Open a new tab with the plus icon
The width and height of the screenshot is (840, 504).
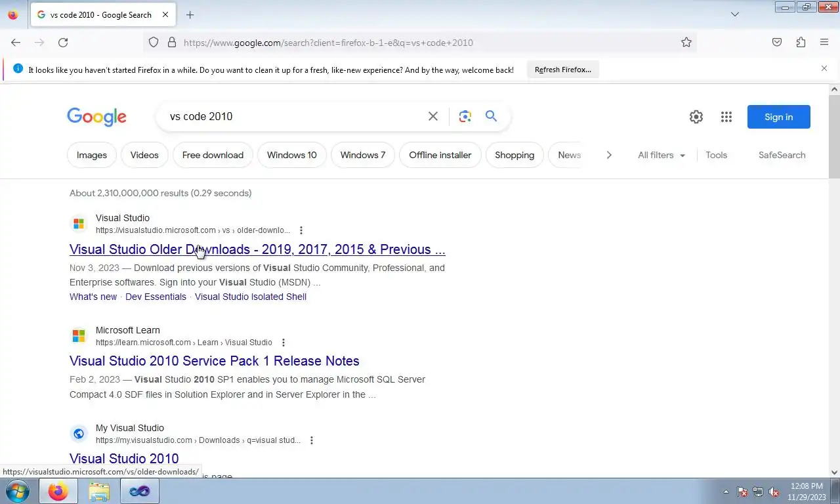tap(190, 14)
